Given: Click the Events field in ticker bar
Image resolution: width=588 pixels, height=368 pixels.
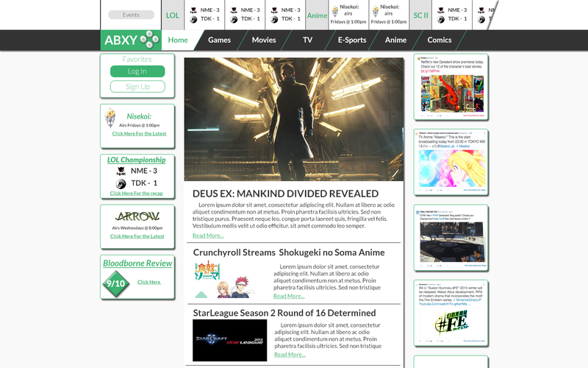Looking at the screenshot, I should coord(132,15).
